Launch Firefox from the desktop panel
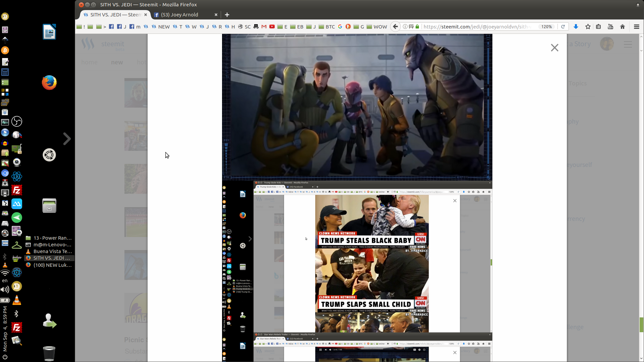This screenshot has width=644, height=362. (49, 82)
